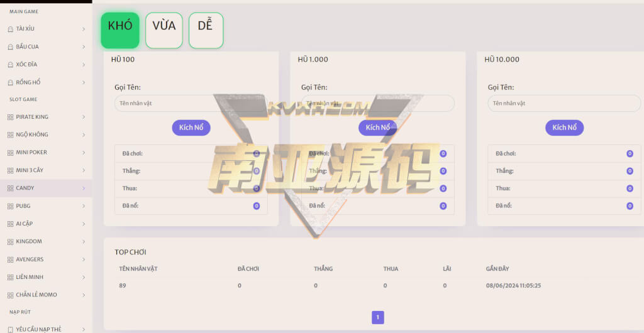The width and height of the screenshot is (644, 333).
Task: Click the Đã nổ counter in HŨ 10.000
Action: coord(630,206)
